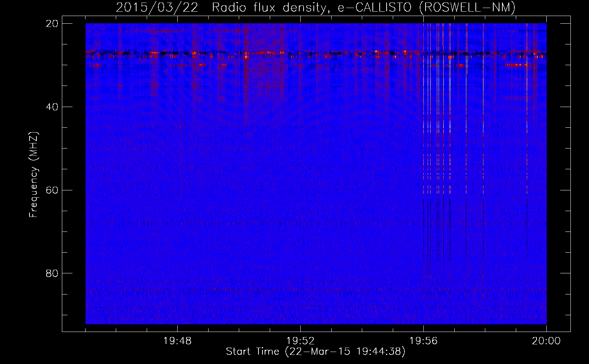This screenshot has width=589, height=364.
Task: Click the 'Start Time (22-Mar-15 19:44:38)' label
Action: pos(316,352)
